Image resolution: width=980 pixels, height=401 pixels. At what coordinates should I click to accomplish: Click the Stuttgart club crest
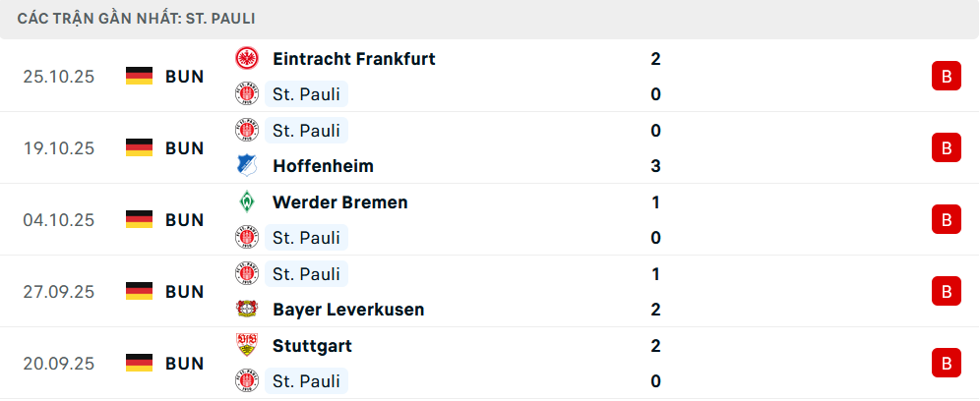tap(246, 346)
